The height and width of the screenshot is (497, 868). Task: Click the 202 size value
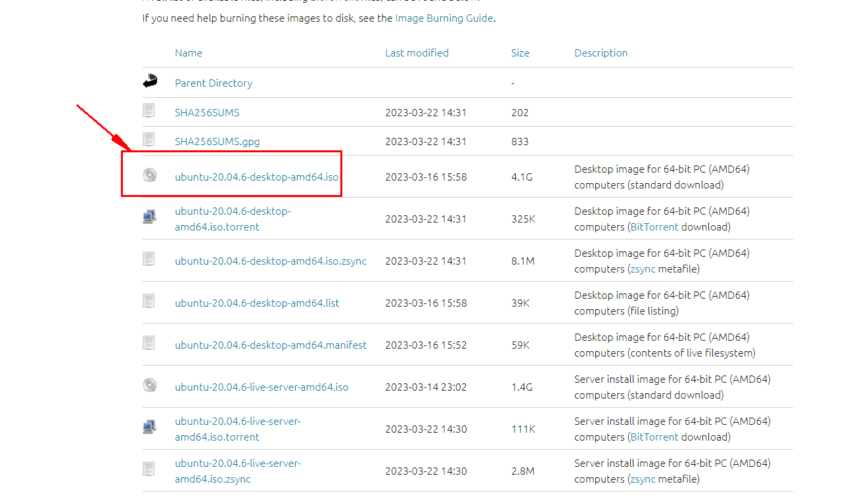[520, 112]
